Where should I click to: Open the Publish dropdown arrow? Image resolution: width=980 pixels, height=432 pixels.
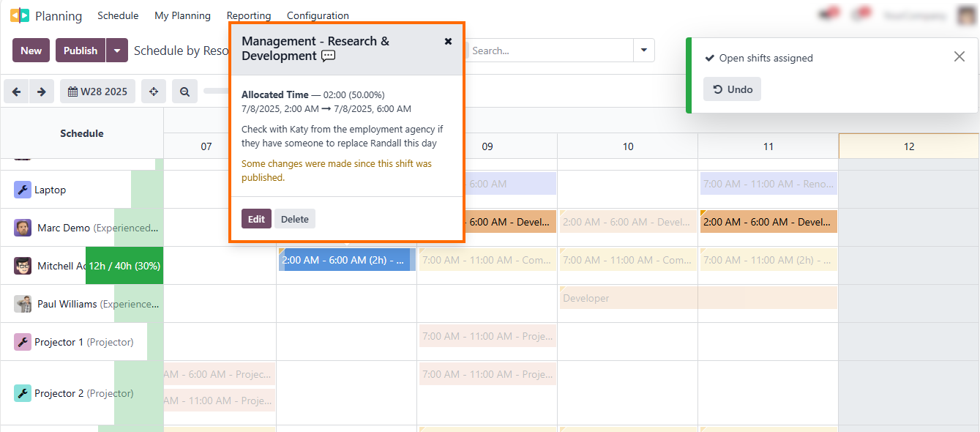(x=116, y=51)
